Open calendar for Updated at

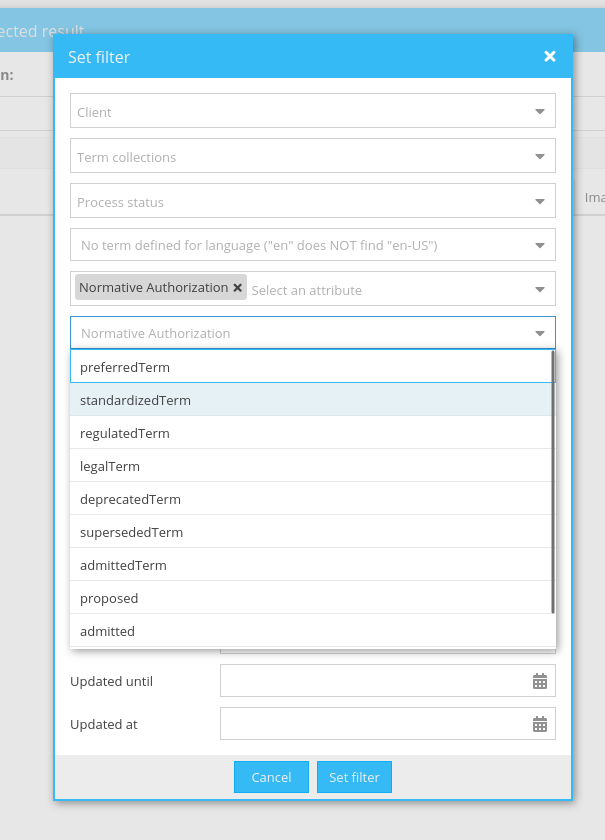pyautogui.click(x=539, y=724)
